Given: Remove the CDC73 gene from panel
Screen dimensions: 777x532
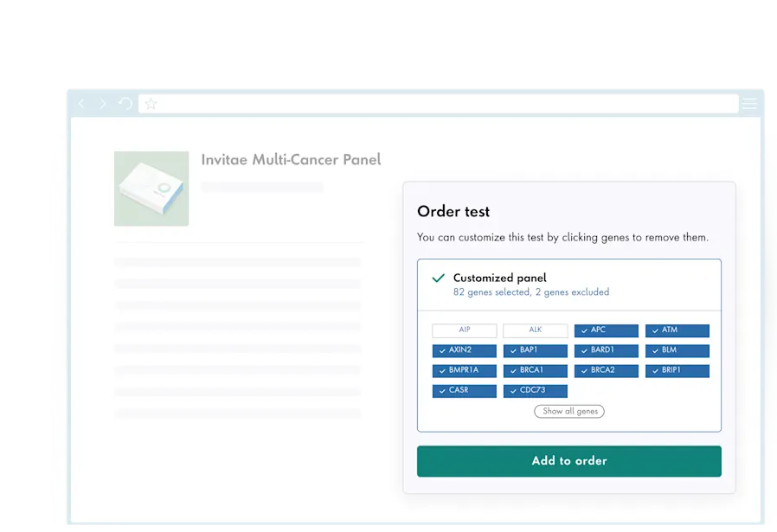Looking at the screenshot, I should coord(536,391).
